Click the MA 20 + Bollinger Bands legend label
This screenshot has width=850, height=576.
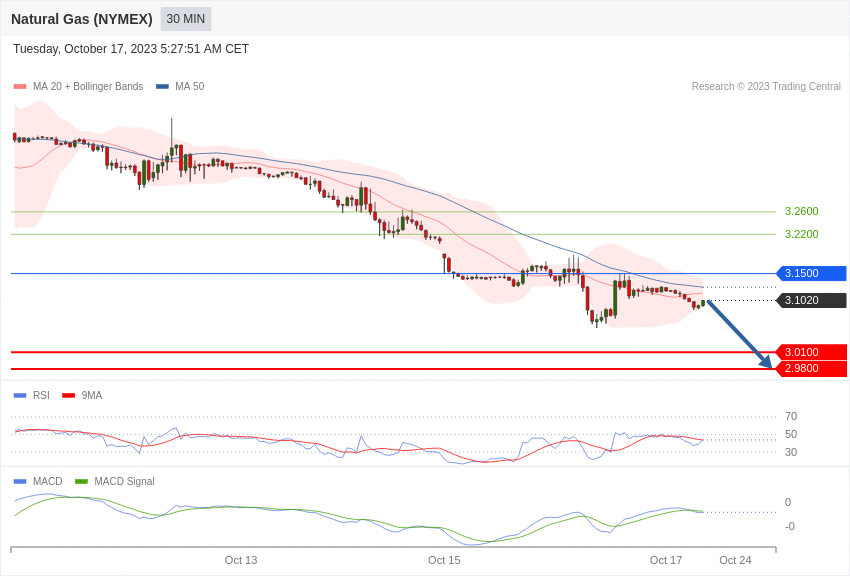(x=88, y=86)
